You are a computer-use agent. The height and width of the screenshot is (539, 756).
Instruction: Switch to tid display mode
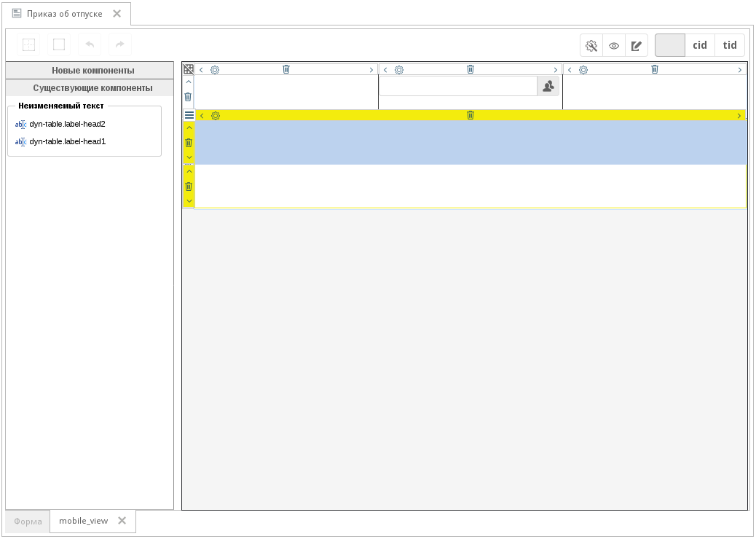click(730, 45)
